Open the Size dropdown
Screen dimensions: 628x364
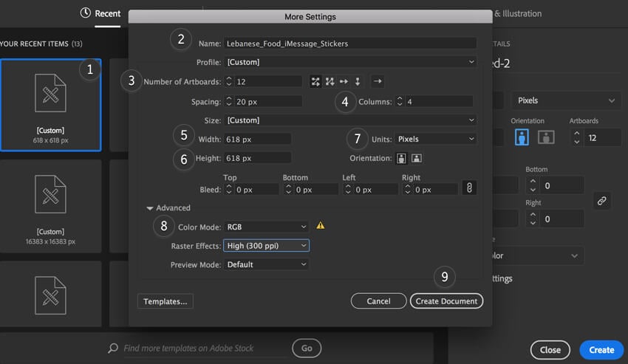350,120
